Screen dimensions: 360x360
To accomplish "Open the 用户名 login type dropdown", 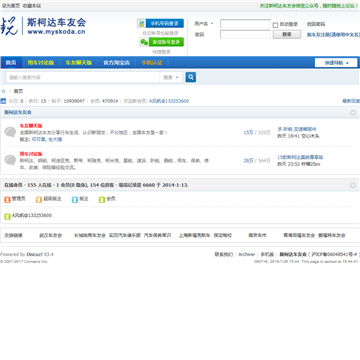I will pyautogui.click(x=204, y=24).
